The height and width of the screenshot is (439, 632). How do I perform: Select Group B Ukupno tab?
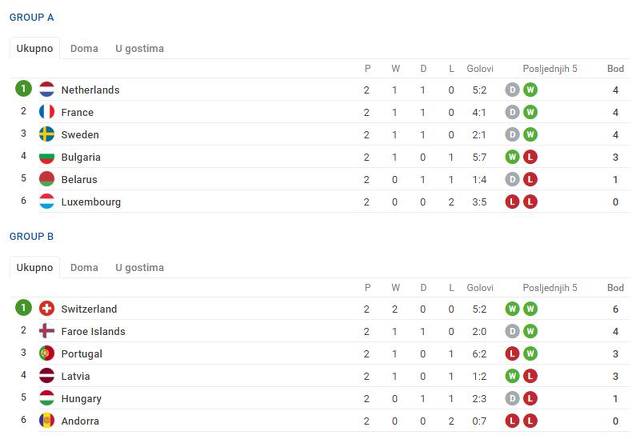click(x=35, y=268)
